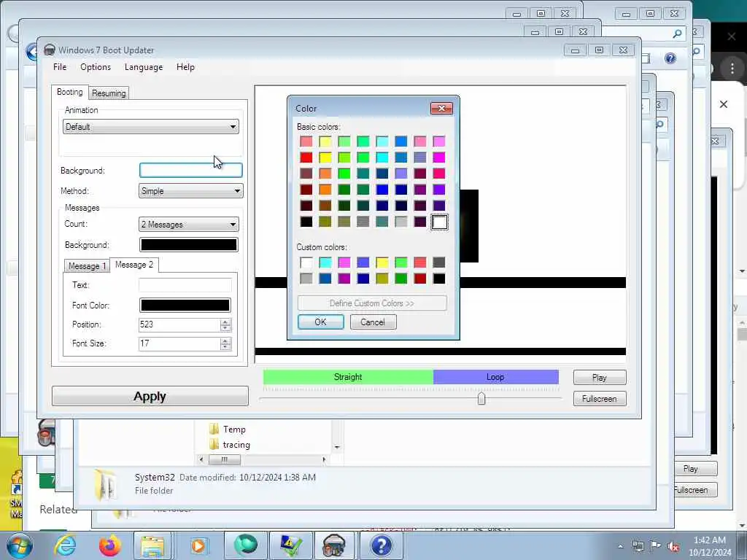Close the Color dialog with red X
The height and width of the screenshot is (560, 747).
(441, 109)
